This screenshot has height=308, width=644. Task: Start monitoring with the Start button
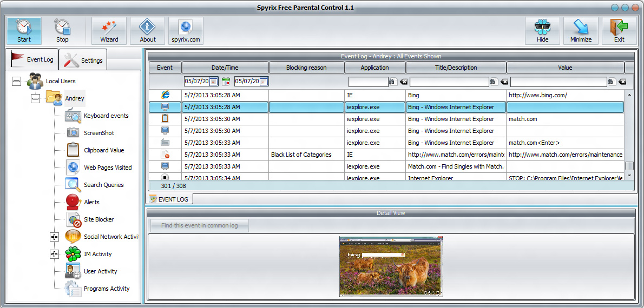click(x=24, y=31)
